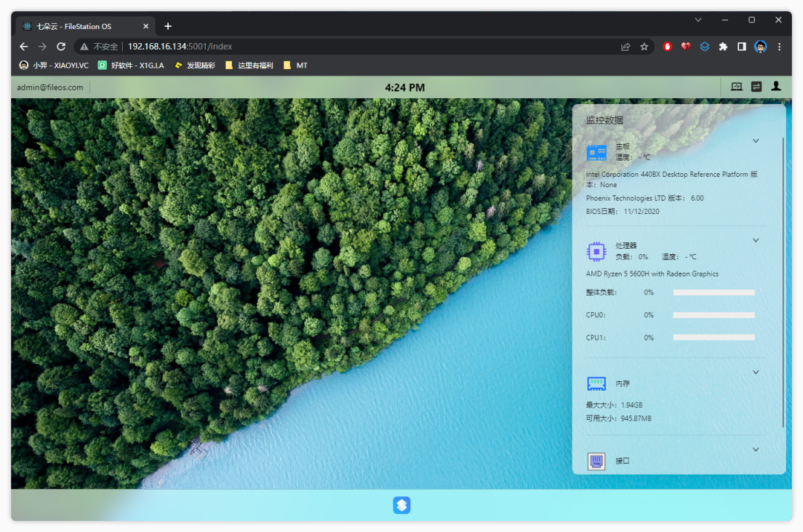The height and width of the screenshot is (532, 803).
Task: Collapse the motherboard (主板) section
Action: point(755,140)
